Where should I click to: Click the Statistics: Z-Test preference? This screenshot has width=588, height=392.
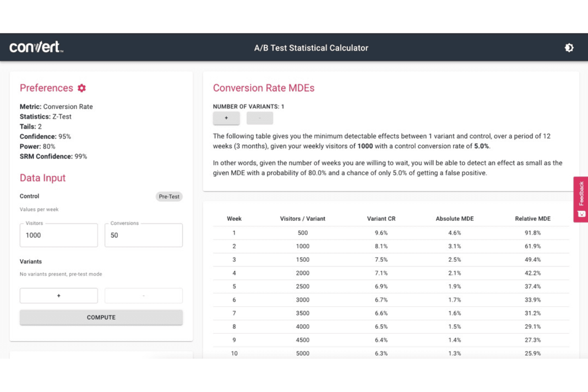46,116
